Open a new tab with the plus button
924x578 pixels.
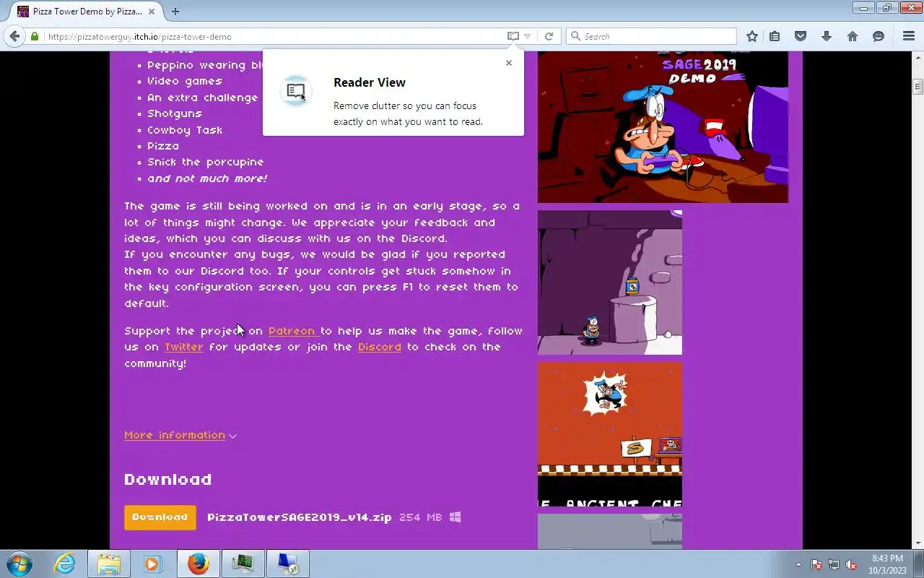coord(175,12)
